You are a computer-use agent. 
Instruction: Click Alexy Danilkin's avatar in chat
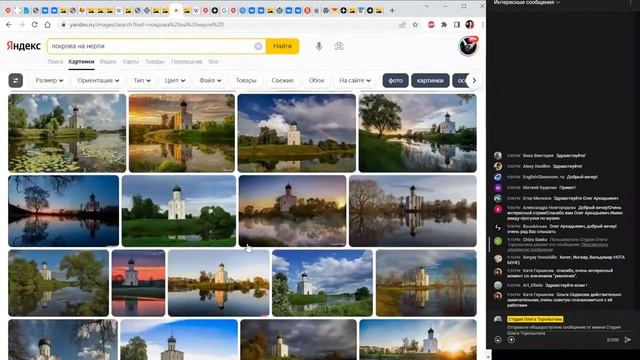(x=498, y=166)
